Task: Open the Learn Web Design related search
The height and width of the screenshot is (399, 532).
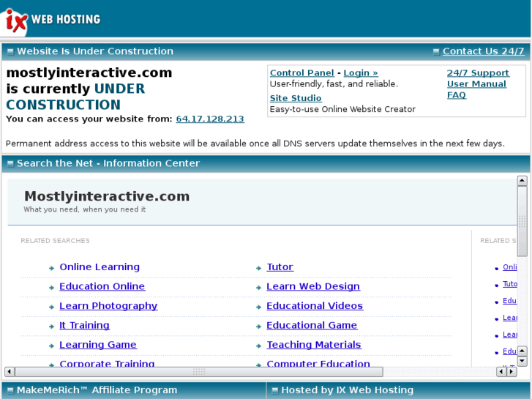Action: point(312,286)
